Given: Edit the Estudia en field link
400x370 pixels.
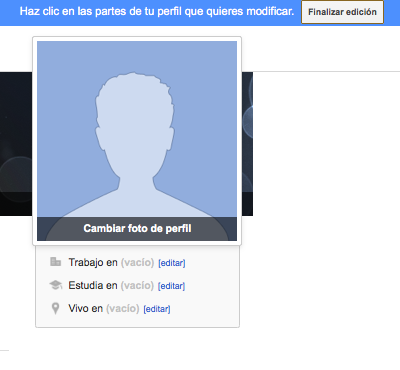Looking at the screenshot, I should (x=171, y=286).
